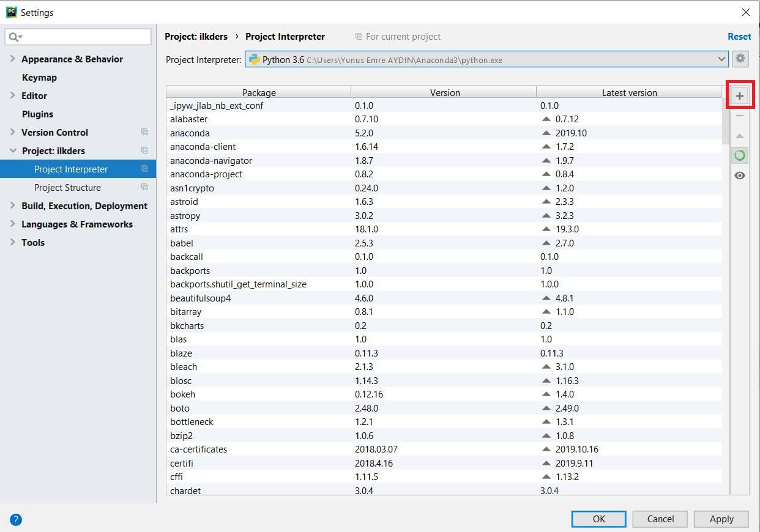Open the Keymap settings page

[x=39, y=77]
